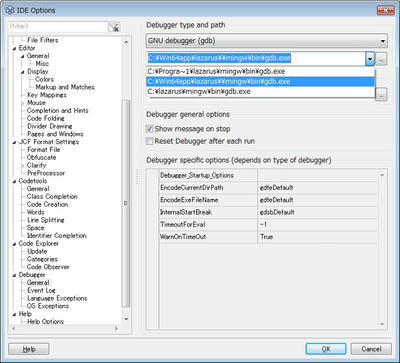Open the debugger path browse ellipsis button
Screen dimensions: 400x363
(x=381, y=60)
